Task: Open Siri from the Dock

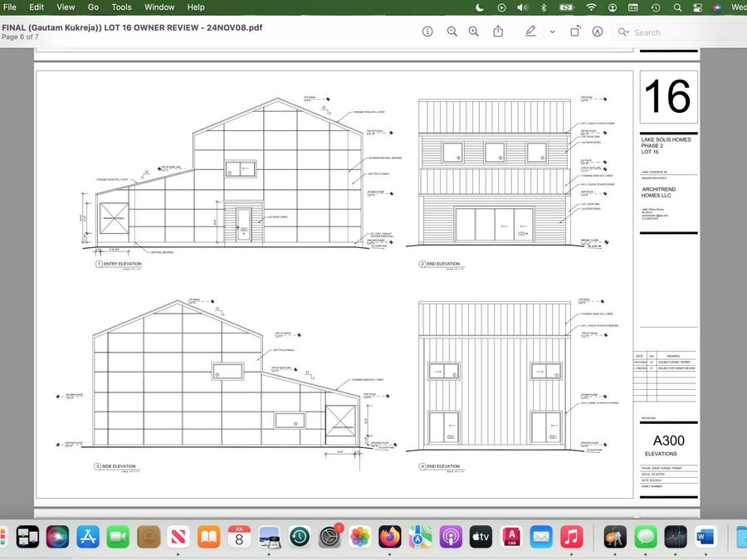Action: [x=57, y=537]
